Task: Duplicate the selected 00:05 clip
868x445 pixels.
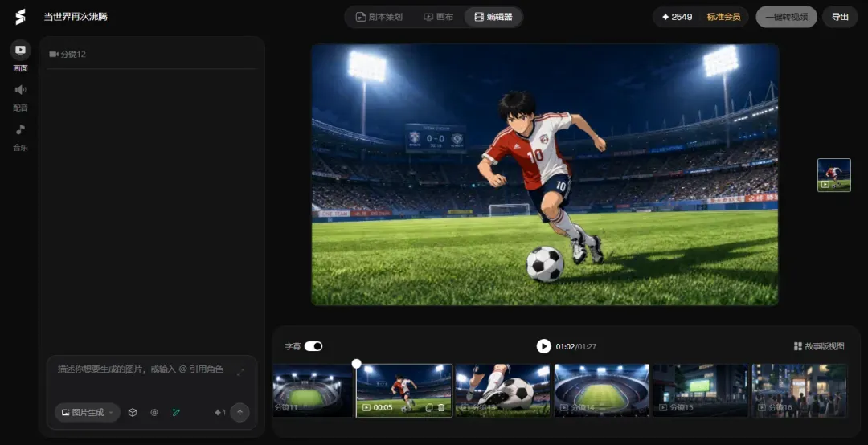Action: click(428, 407)
